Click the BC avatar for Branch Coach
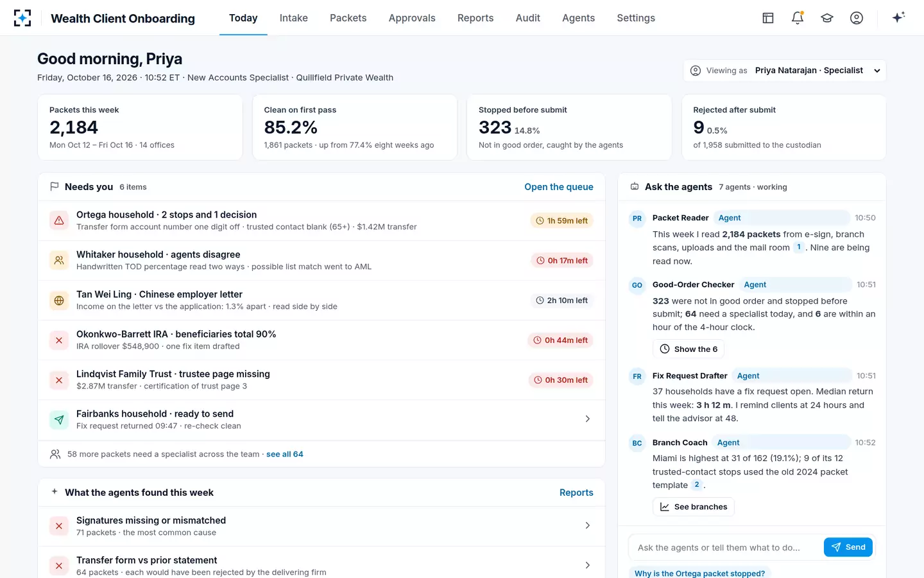 (x=637, y=443)
